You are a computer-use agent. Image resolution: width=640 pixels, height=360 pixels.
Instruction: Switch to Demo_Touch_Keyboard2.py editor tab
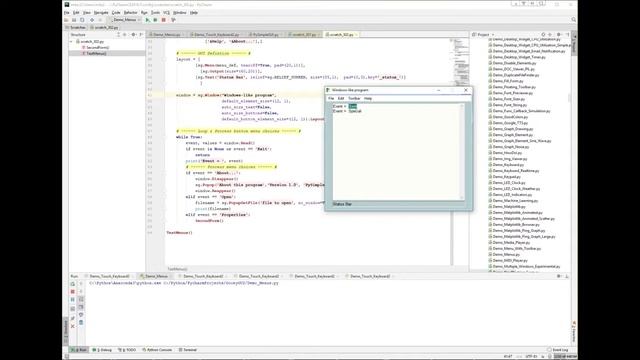(216, 35)
